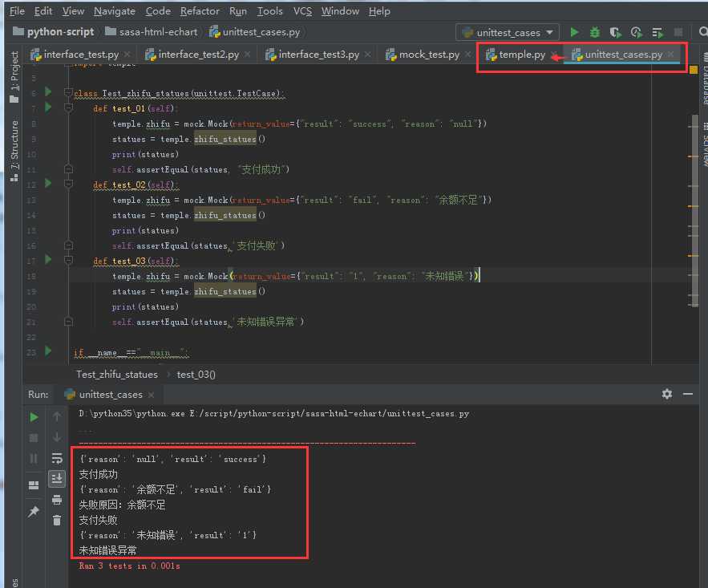Image resolution: width=708 pixels, height=588 pixels.
Task: Collapse the test_02 method fold marker
Action: 69,185
